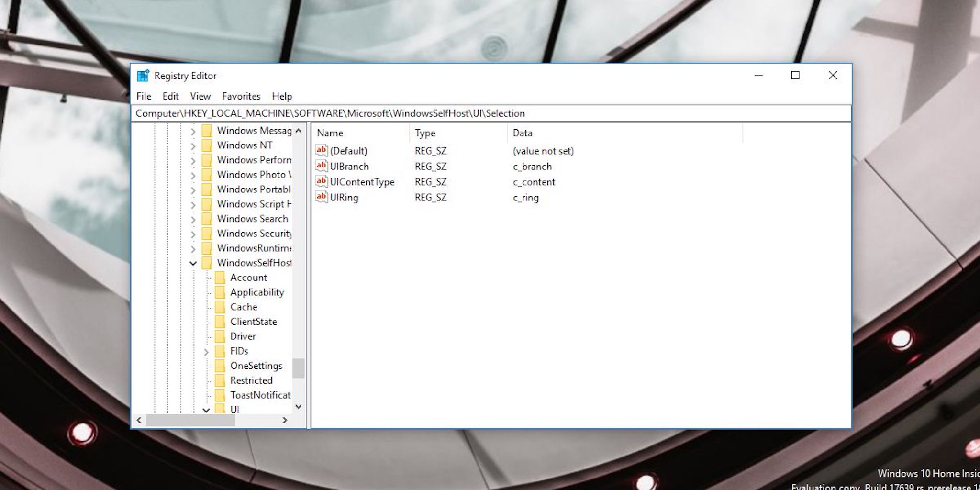The height and width of the screenshot is (490, 980).
Task: Sort values by the Name column header
Action: (x=361, y=133)
